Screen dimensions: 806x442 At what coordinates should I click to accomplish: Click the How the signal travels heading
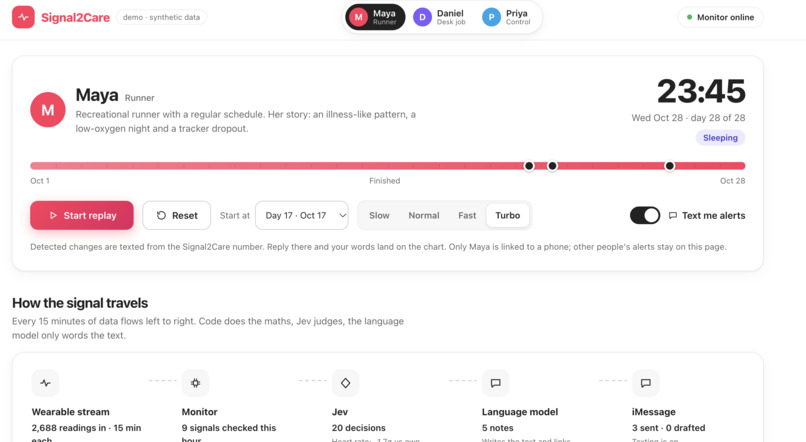coord(80,303)
